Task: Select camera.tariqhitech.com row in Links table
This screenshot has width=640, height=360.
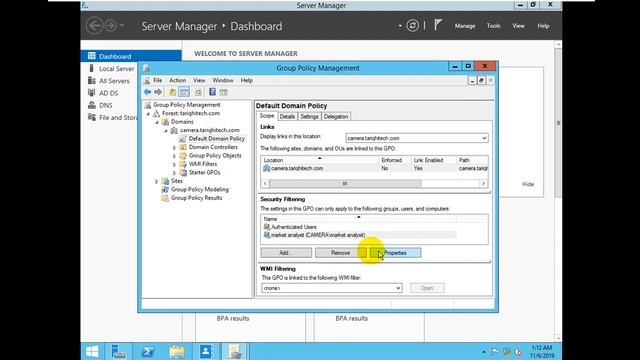Action: click(x=375, y=168)
